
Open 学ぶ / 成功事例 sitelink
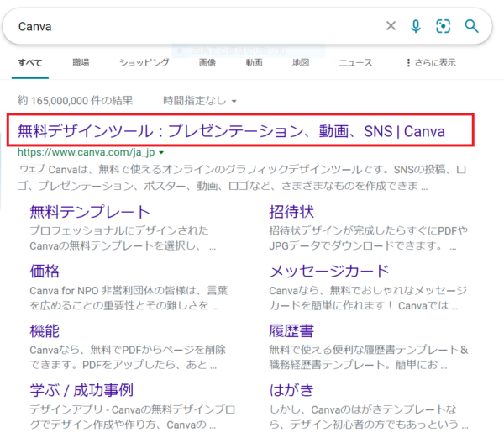pos(81,390)
